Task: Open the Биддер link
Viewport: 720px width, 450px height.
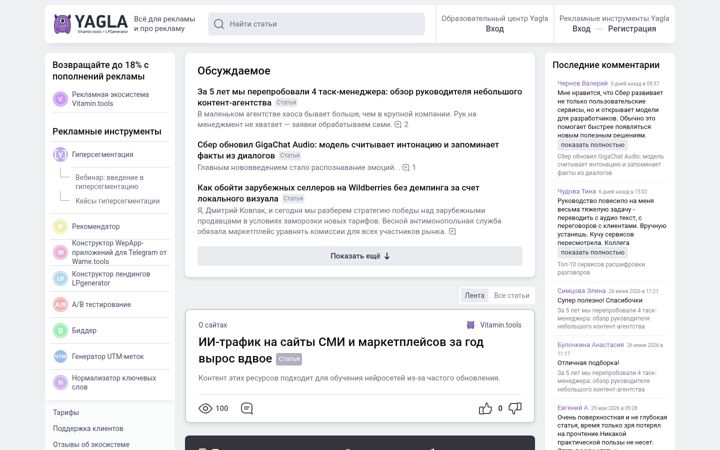Action: [84, 330]
